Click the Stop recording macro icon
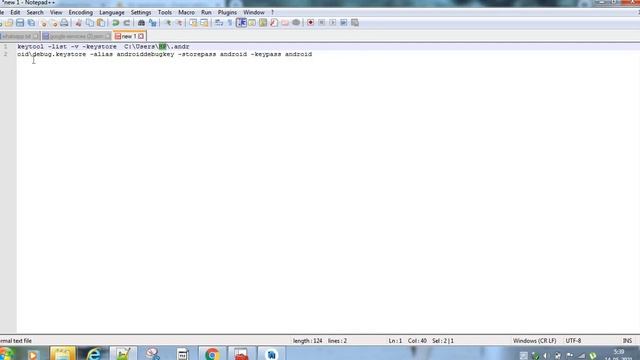The height and width of the screenshot is (360, 640). pos(322,23)
